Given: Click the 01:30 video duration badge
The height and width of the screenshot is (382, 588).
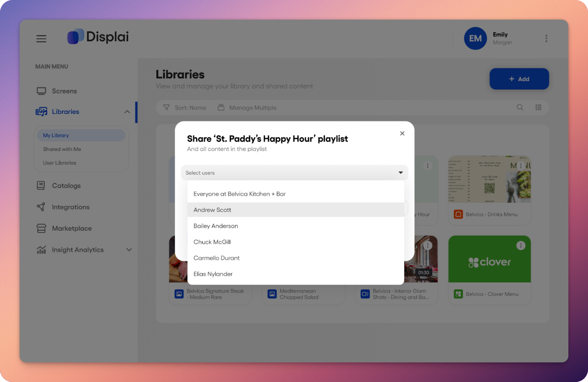Looking at the screenshot, I should pyautogui.click(x=423, y=272).
